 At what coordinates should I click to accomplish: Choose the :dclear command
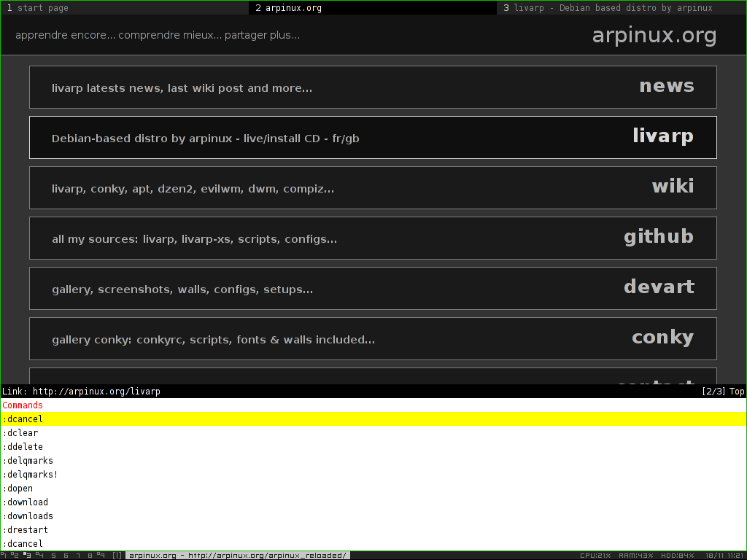point(373,433)
